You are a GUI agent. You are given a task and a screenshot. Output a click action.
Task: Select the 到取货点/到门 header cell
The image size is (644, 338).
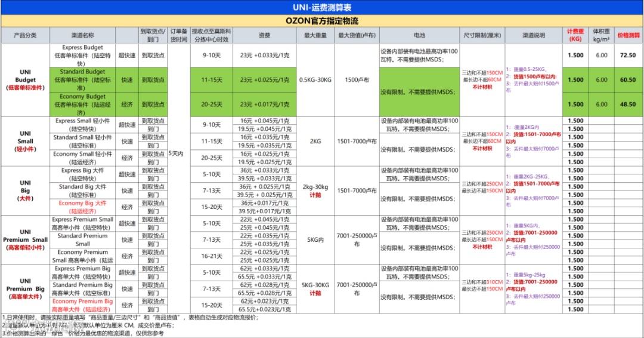tap(153, 35)
